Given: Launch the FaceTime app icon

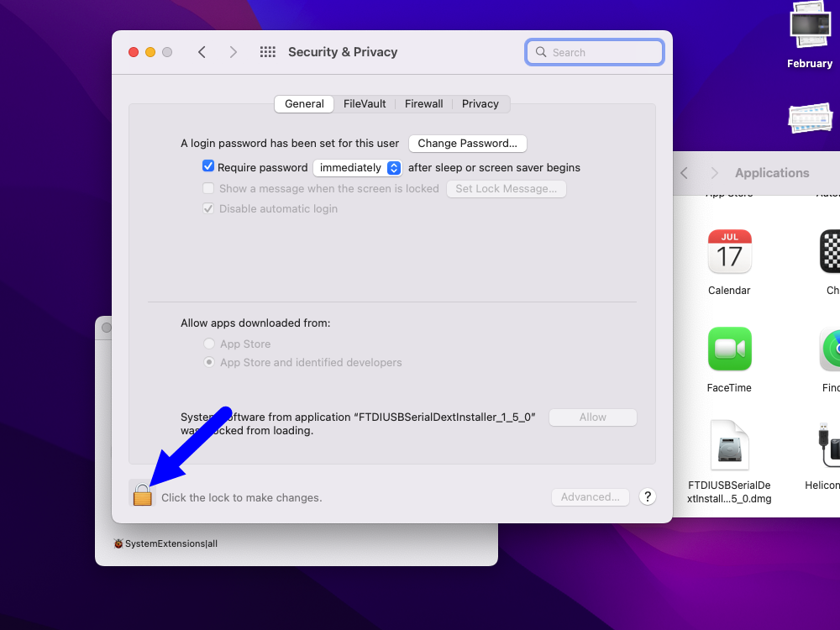Looking at the screenshot, I should tap(729, 349).
